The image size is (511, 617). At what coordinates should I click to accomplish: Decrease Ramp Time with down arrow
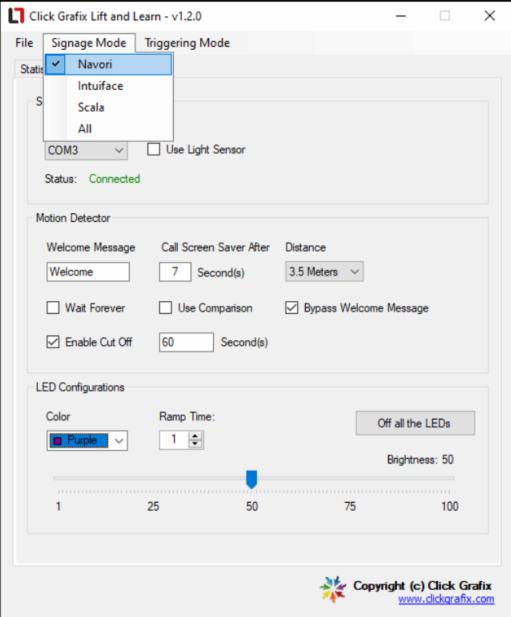195,444
